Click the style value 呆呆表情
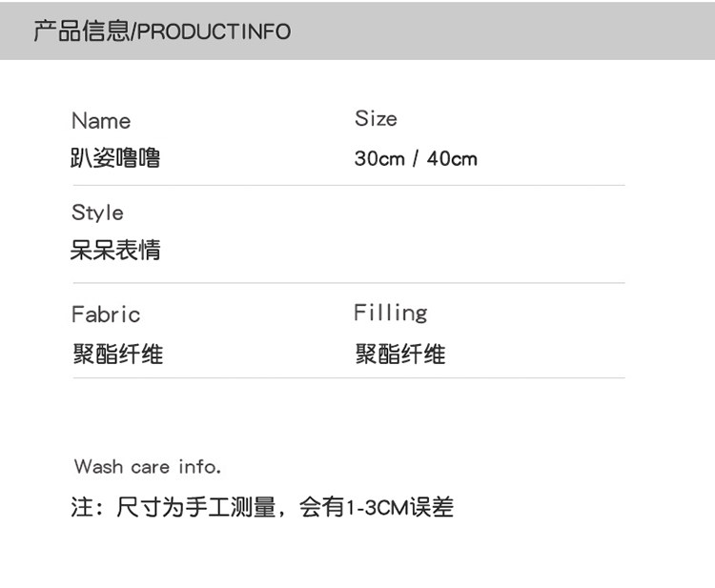 [x=115, y=251]
